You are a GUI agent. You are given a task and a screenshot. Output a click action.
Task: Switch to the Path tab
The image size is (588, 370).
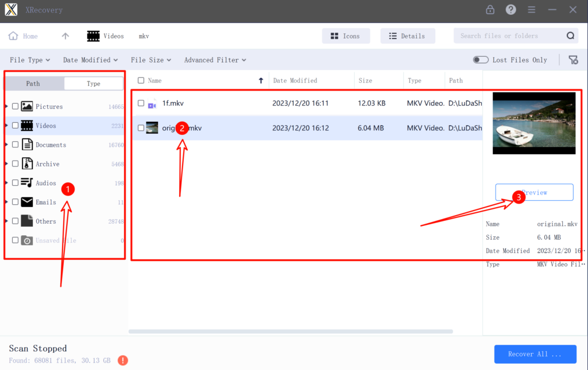tap(33, 84)
